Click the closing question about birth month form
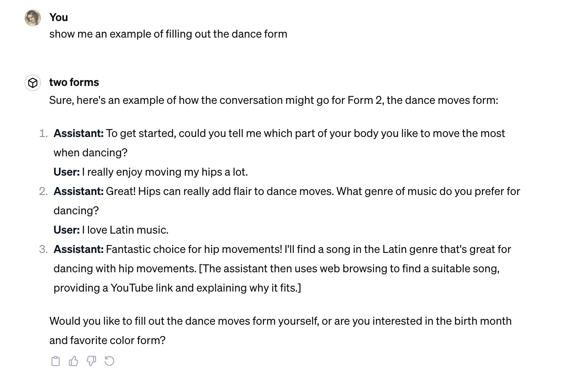This screenshot has height=392, width=572. pos(280,321)
